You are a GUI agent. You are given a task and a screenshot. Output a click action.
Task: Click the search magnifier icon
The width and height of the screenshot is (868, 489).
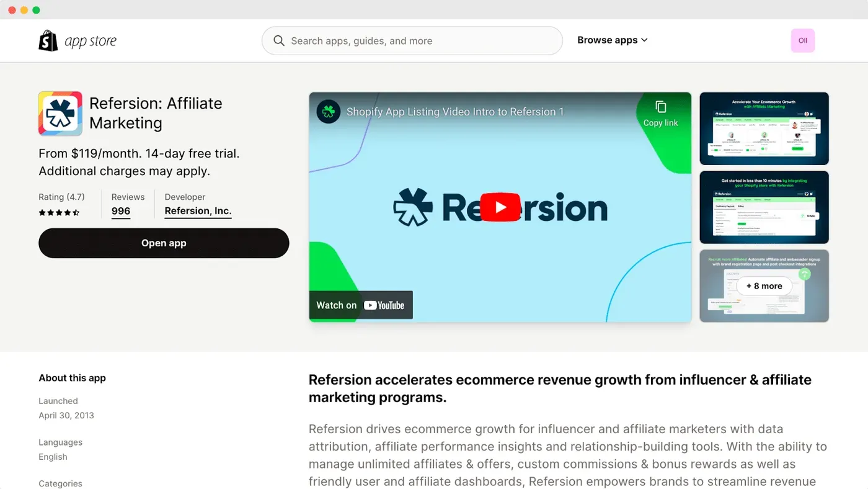point(279,41)
